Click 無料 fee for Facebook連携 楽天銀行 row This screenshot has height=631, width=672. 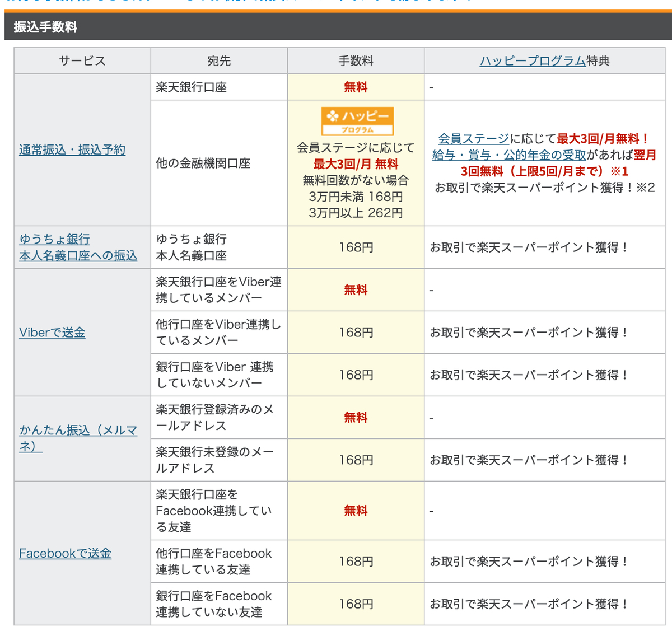coord(356,511)
